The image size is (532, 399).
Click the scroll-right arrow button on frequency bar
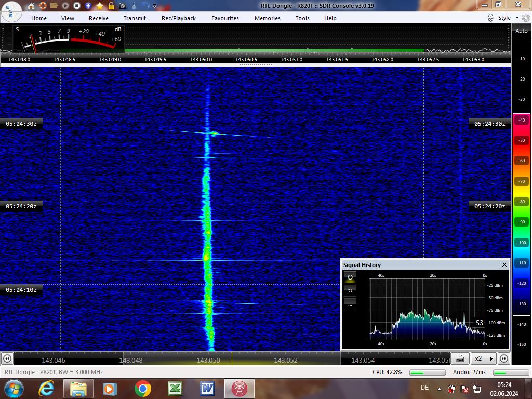click(504, 358)
